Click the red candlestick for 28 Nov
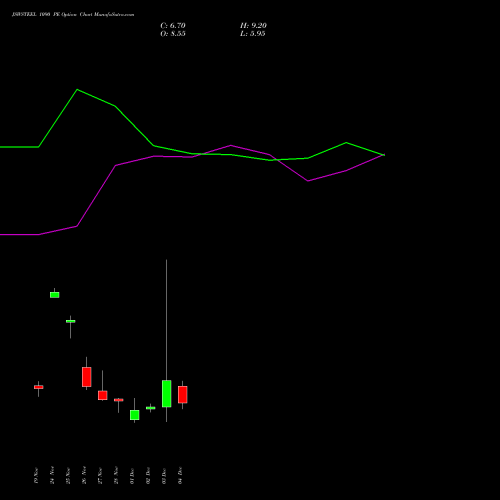 point(119,400)
